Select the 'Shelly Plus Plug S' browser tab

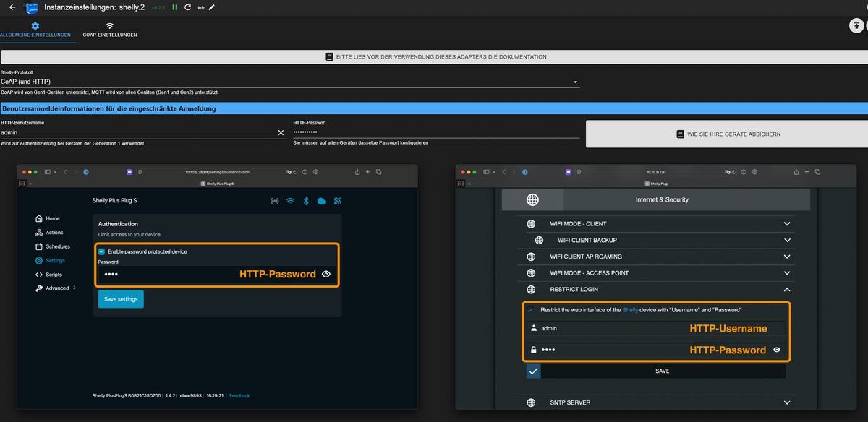(x=218, y=184)
